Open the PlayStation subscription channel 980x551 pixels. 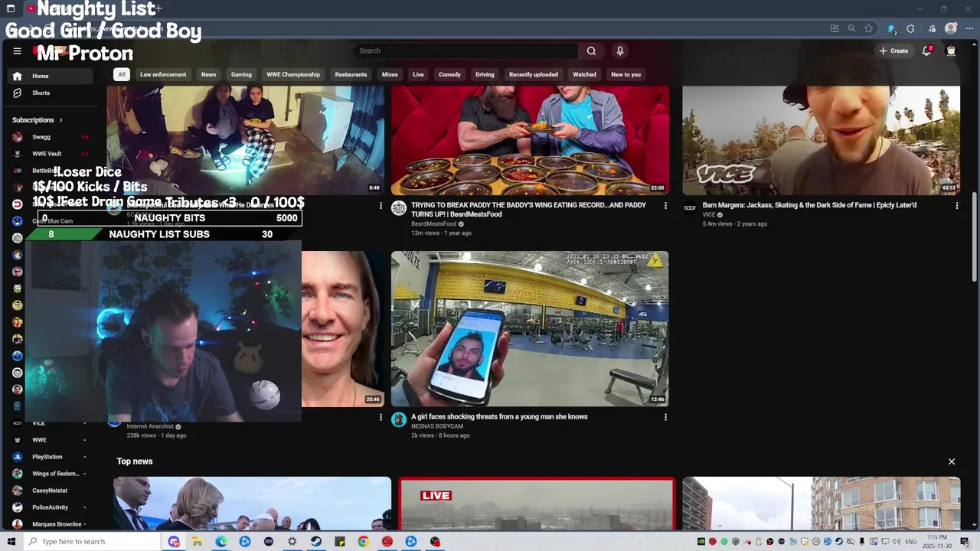pos(51,457)
